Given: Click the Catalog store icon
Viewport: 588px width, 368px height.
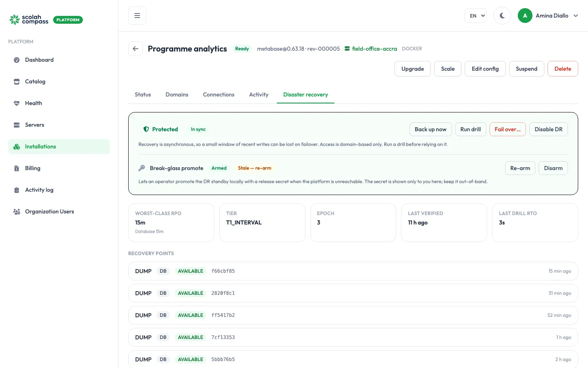Looking at the screenshot, I should tap(17, 82).
